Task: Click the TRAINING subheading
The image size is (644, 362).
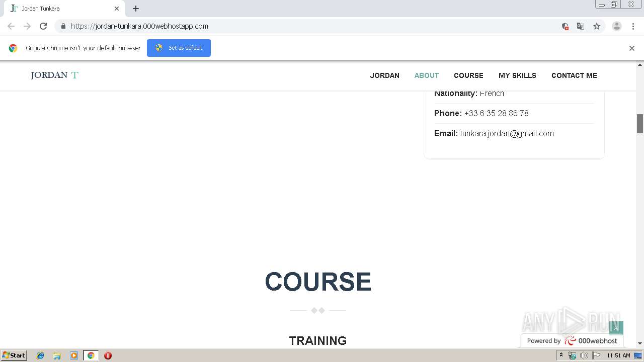Action: (318, 340)
